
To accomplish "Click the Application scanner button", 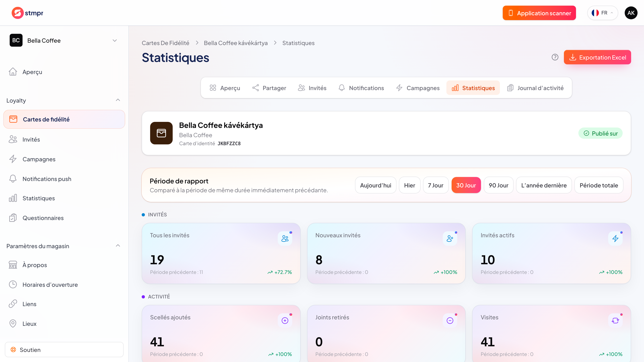I will (539, 13).
